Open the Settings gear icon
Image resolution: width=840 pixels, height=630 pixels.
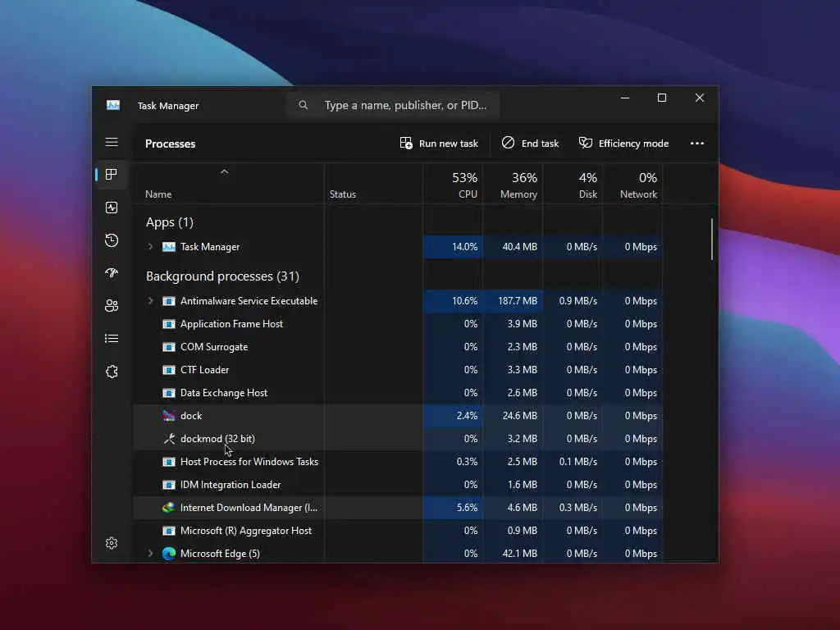112,543
